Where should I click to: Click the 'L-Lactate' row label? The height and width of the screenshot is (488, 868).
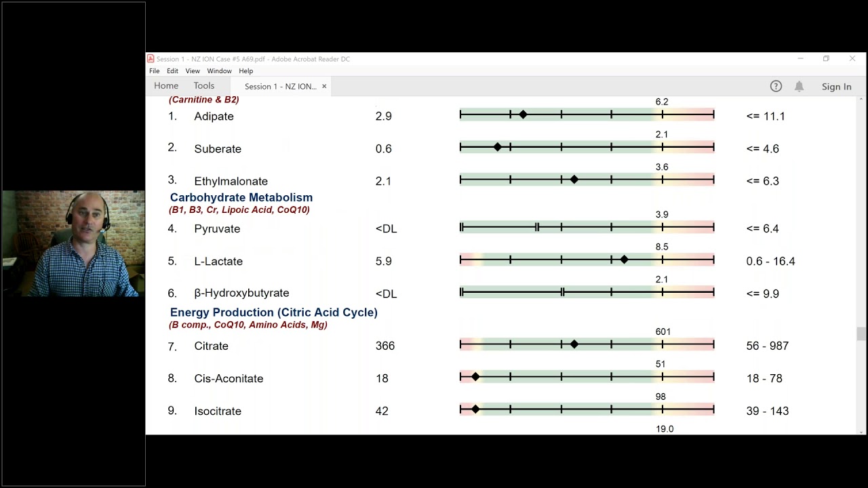coord(218,262)
